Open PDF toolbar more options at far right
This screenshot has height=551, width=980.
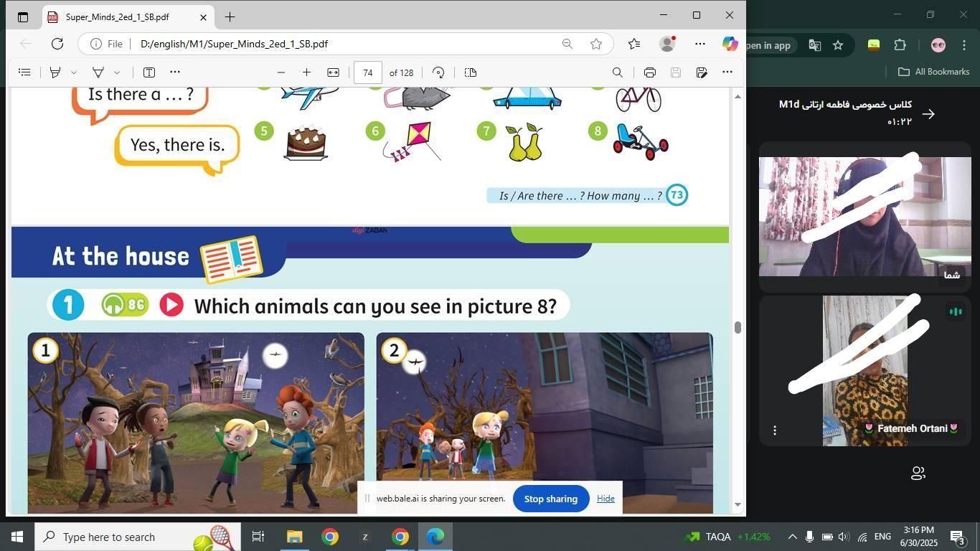pyautogui.click(x=727, y=72)
